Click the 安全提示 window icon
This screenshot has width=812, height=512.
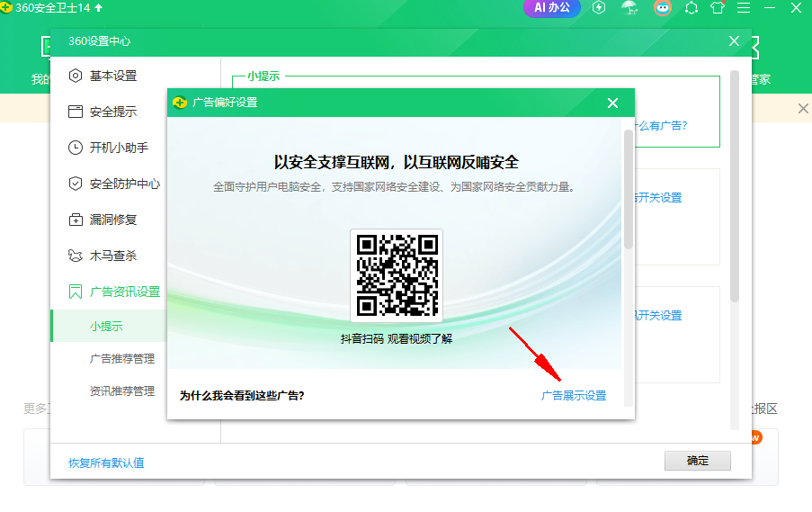[76, 112]
